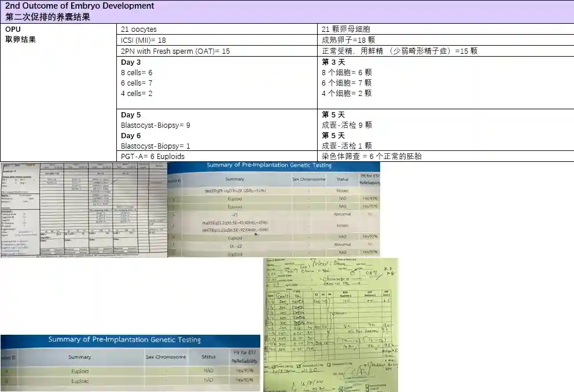Click the '21 oocytes' table cell
The width and height of the screenshot is (574, 392).
point(139,29)
